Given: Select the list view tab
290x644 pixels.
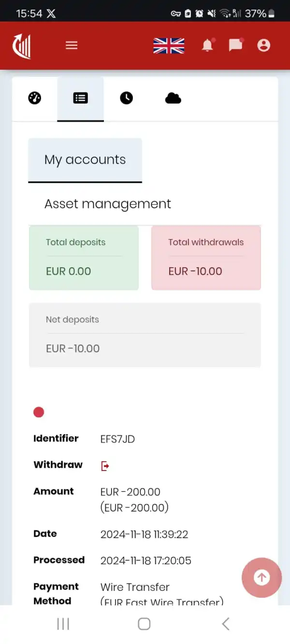Looking at the screenshot, I should click(x=80, y=98).
